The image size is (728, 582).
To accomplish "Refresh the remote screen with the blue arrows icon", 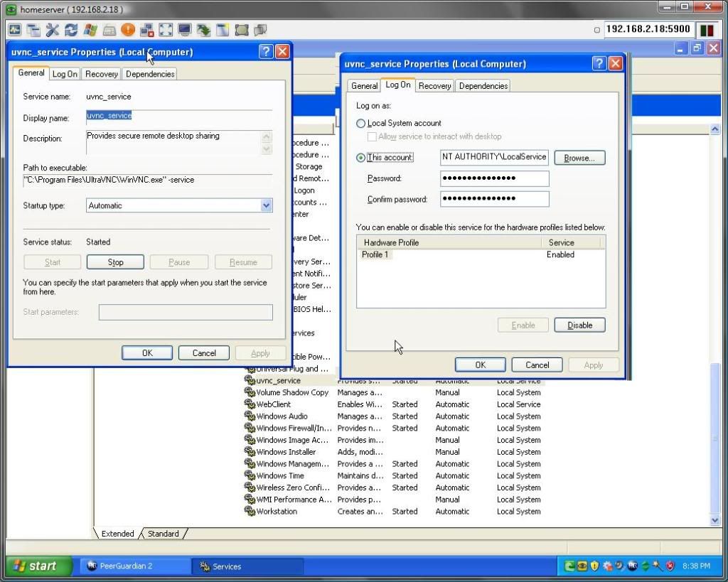I will pos(71,30).
